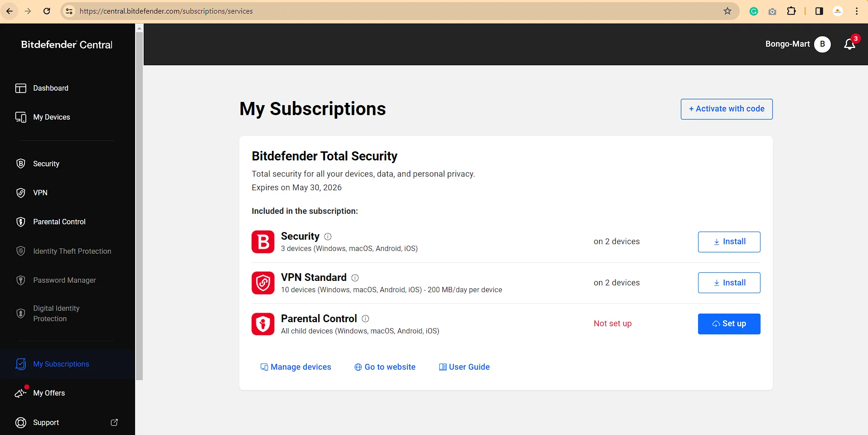Set up Parental Control
This screenshot has height=435, width=868.
pyautogui.click(x=729, y=324)
